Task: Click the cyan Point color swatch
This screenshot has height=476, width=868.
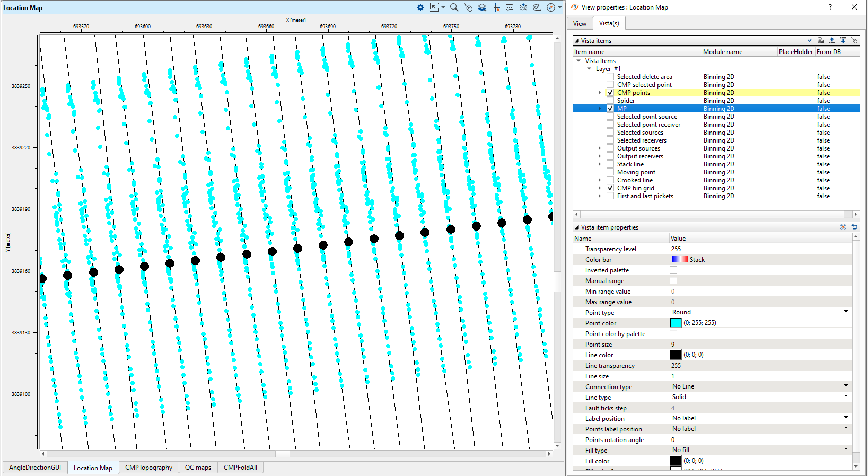Action: [x=676, y=323]
